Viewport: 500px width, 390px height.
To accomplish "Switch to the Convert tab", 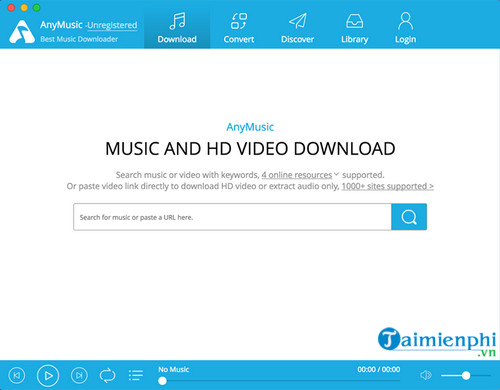I will [x=239, y=28].
